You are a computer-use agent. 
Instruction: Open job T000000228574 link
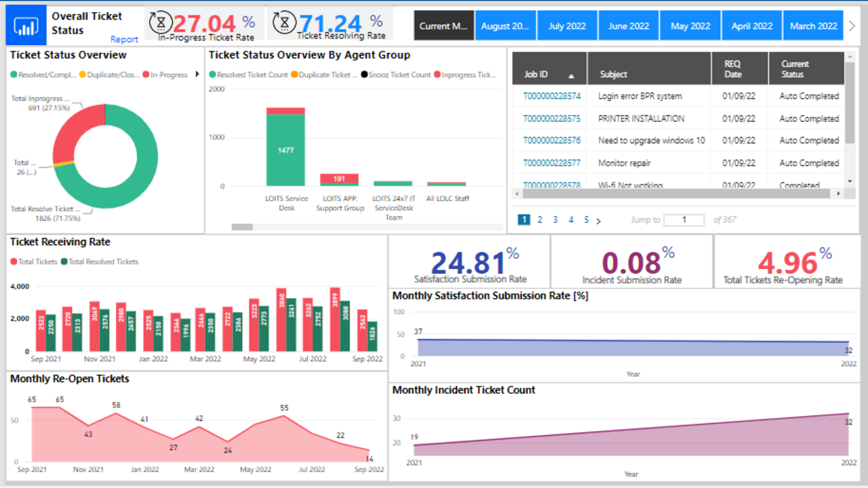551,96
